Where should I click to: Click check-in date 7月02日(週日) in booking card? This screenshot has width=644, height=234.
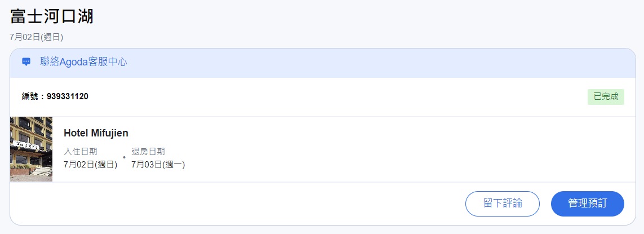(x=90, y=165)
